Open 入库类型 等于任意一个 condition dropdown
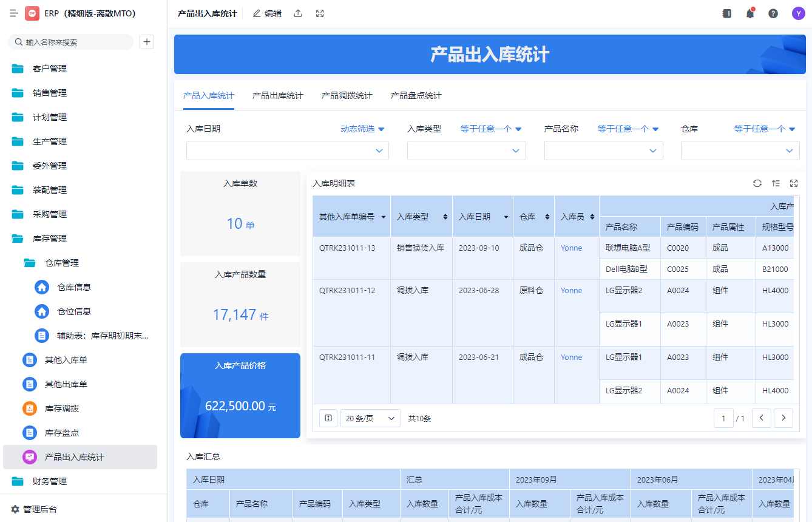This screenshot has width=812, height=522. tap(492, 129)
